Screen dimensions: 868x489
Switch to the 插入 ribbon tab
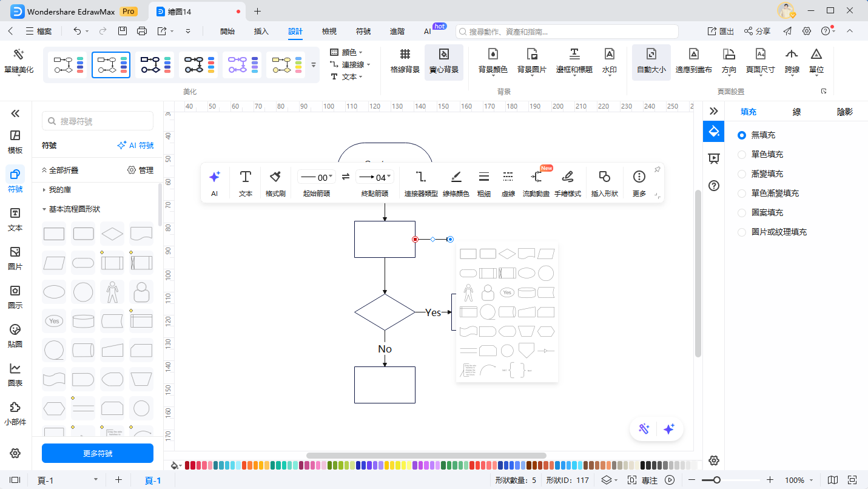click(261, 32)
